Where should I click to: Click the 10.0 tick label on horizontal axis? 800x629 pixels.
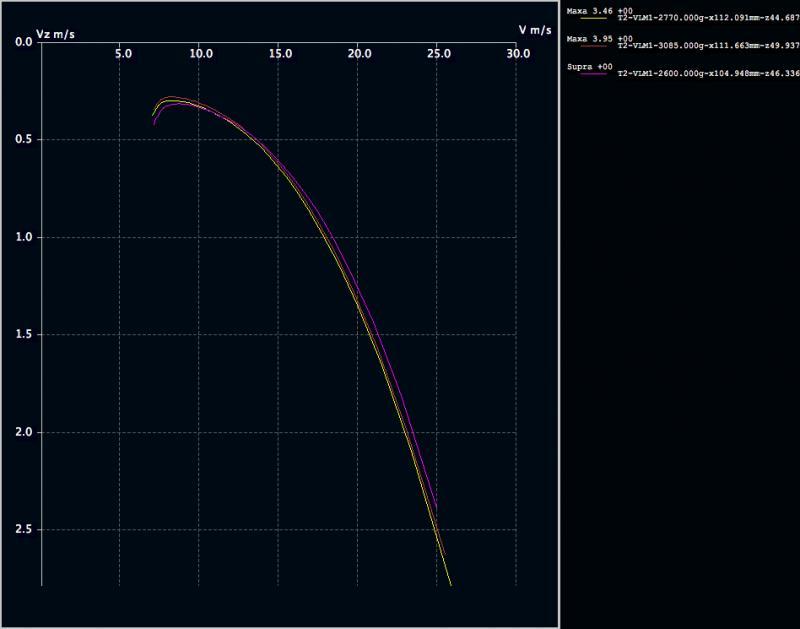(200, 53)
